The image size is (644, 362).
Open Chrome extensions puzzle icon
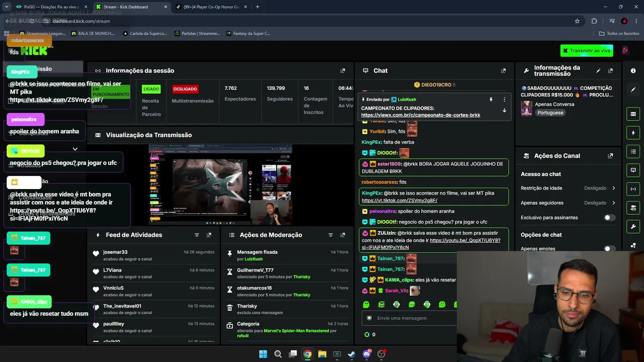594,21
